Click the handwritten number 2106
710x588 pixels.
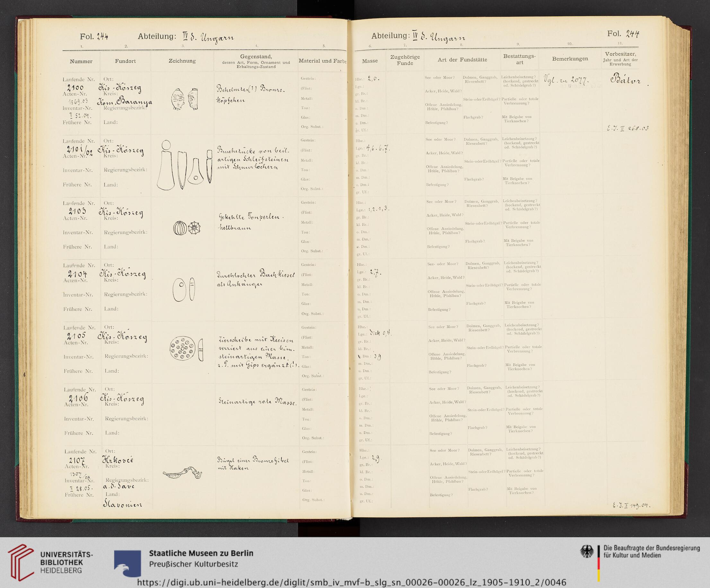click(x=78, y=398)
